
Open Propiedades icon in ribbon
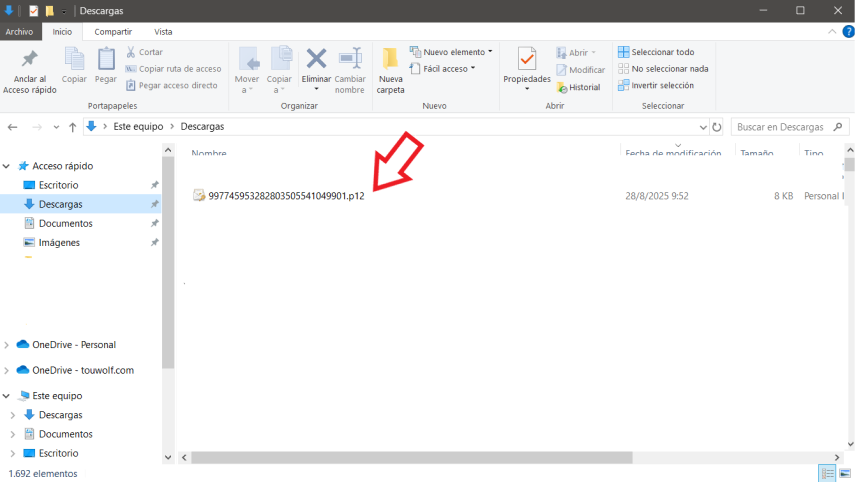coord(527,60)
